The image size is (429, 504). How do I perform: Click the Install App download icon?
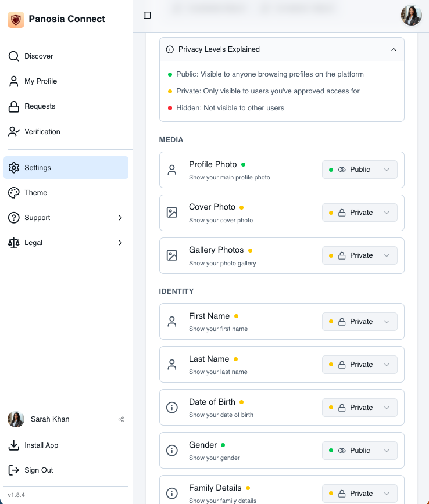point(14,445)
